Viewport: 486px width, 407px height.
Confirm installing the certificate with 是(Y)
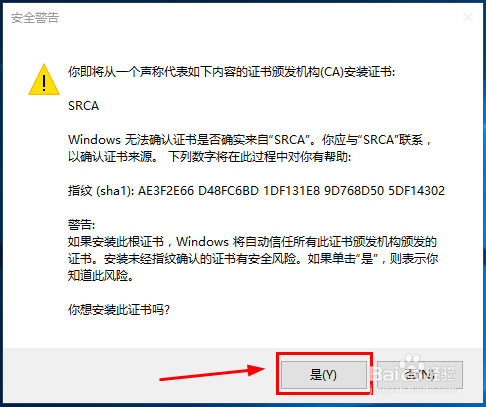click(x=323, y=375)
